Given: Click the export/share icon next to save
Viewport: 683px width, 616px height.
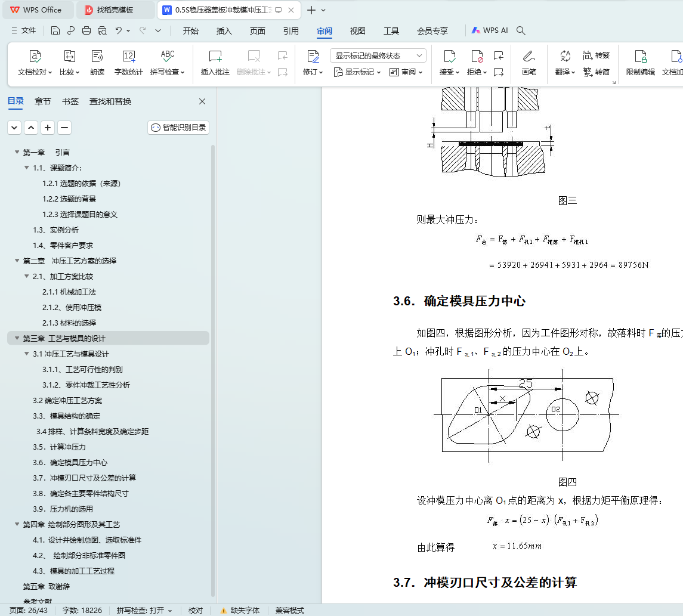Looking at the screenshot, I should (71, 30).
